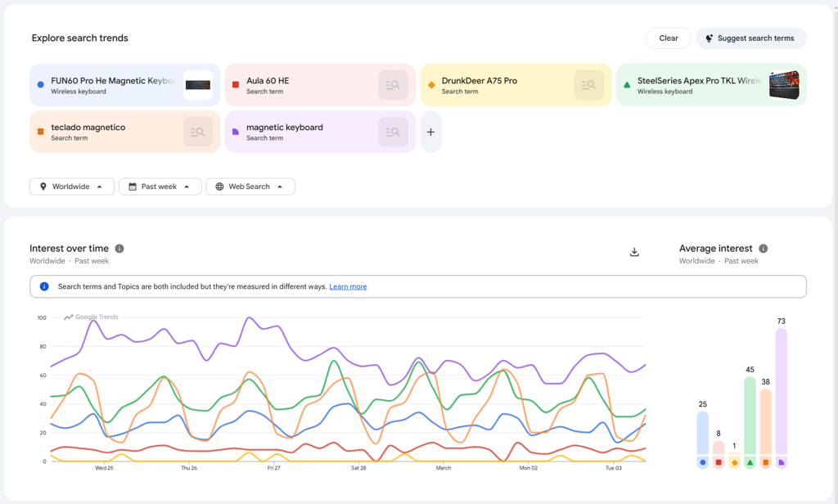Click the info icon beside Average interest
Image resolution: width=838 pixels, height=504 pixels.
click(x=764, y=249)
